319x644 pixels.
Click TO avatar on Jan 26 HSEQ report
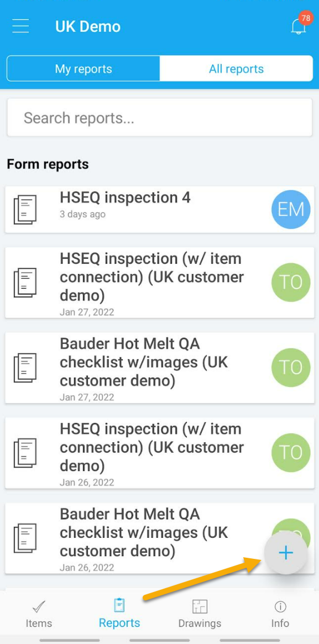[x=291, y=453]
